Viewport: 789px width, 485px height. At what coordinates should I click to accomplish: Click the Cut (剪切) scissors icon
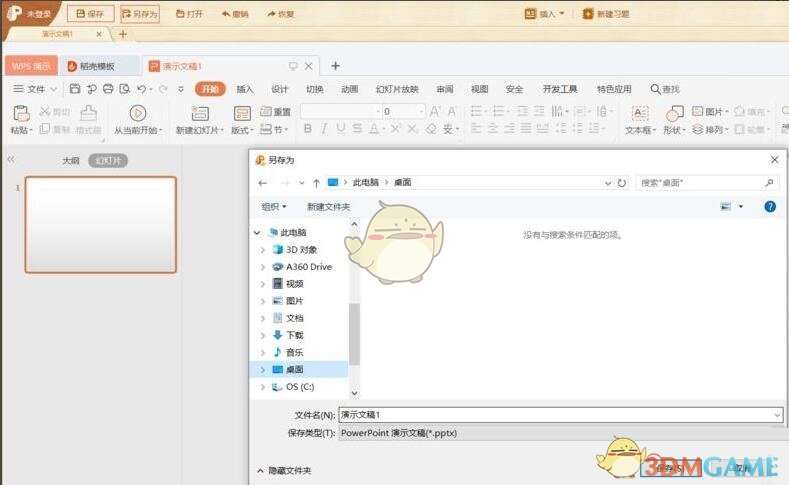pos(44,111)
